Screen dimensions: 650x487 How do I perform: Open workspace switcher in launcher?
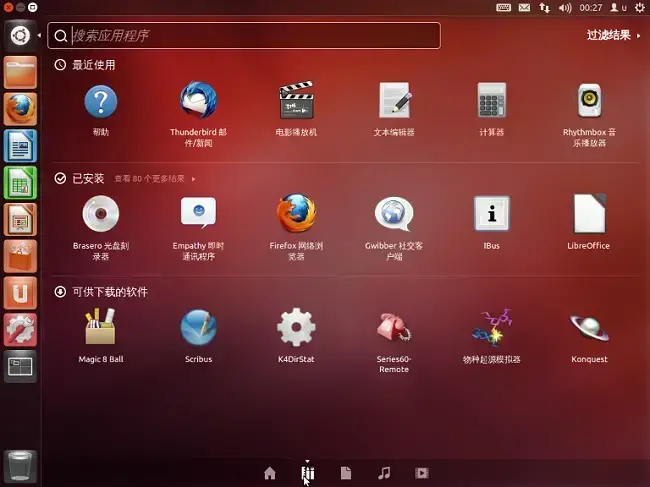click(20, 367)
